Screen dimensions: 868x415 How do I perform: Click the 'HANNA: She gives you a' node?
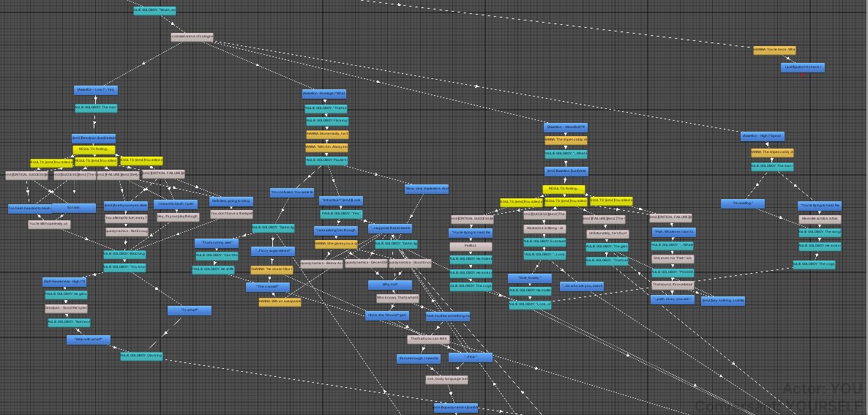pyautogui.click(x=337, y=244)
